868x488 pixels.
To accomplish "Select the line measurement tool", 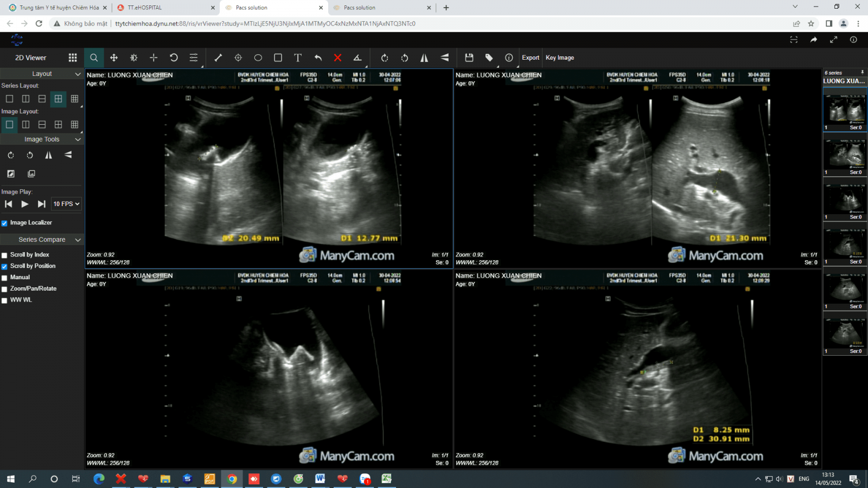I will [x=218, y=57].
